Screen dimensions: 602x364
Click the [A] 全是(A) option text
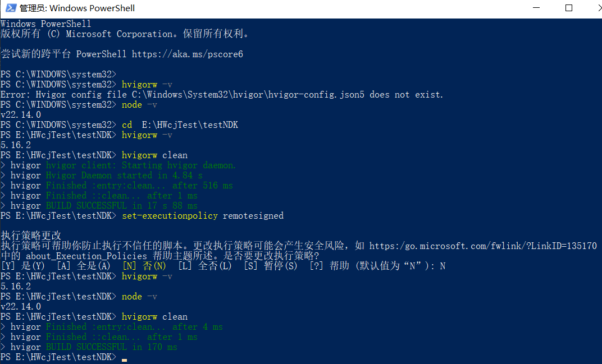pyautogui.click(x=84, y=266)
